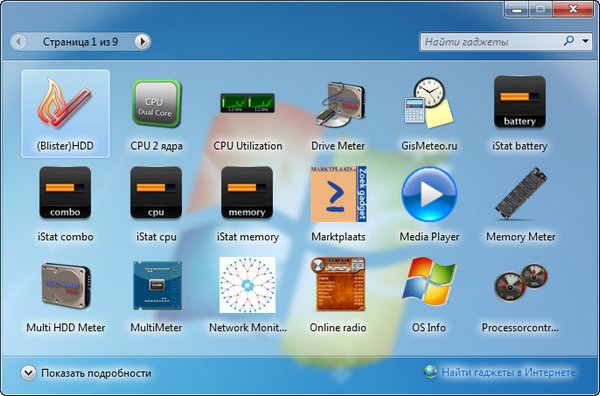Select the (Blister)HDD flame gadget icon
Screen dimensions: 600x396
pyautogui.click(x=65, y=103)
